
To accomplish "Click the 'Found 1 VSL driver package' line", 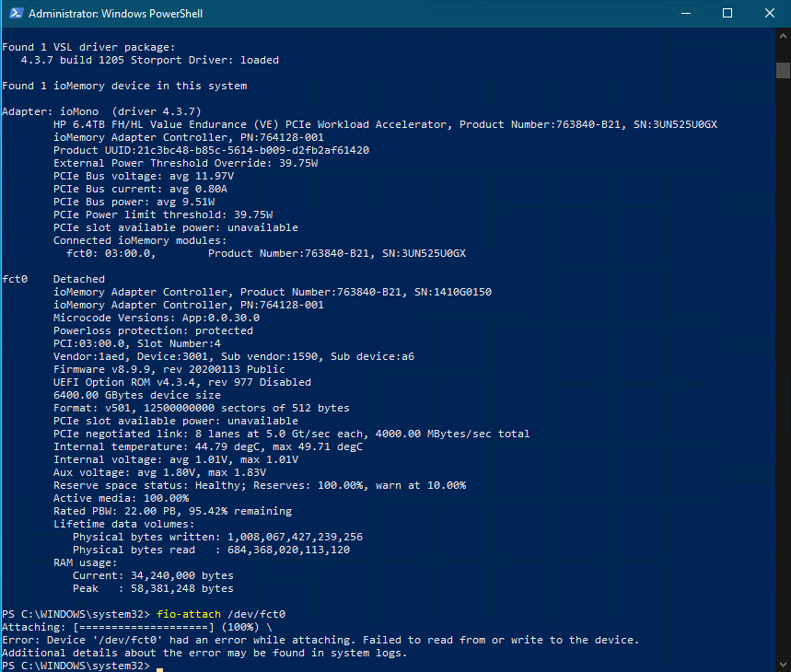I will coord(87,47).
